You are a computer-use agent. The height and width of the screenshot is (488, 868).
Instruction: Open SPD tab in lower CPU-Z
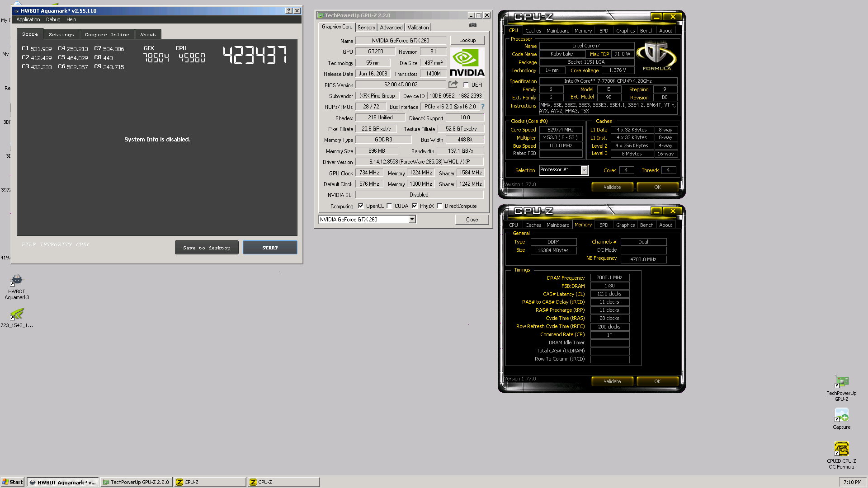(604, 225)
